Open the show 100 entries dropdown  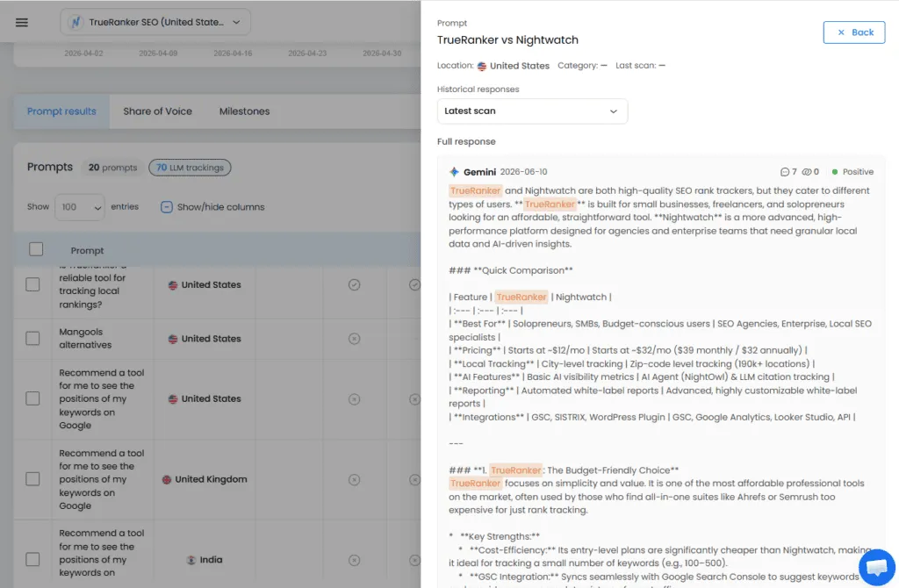coord(80,207)
